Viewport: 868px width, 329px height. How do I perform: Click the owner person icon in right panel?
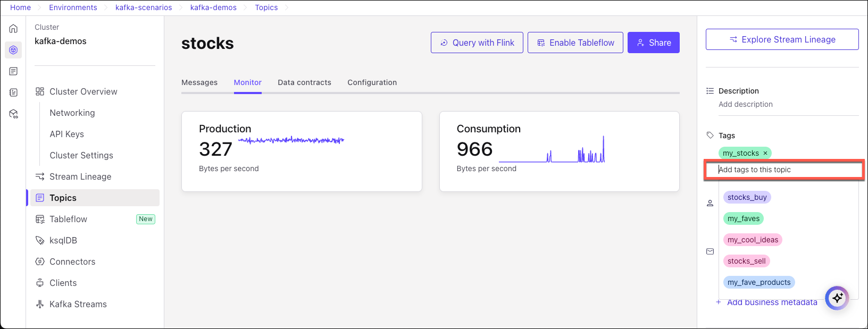tap(710, 203)
